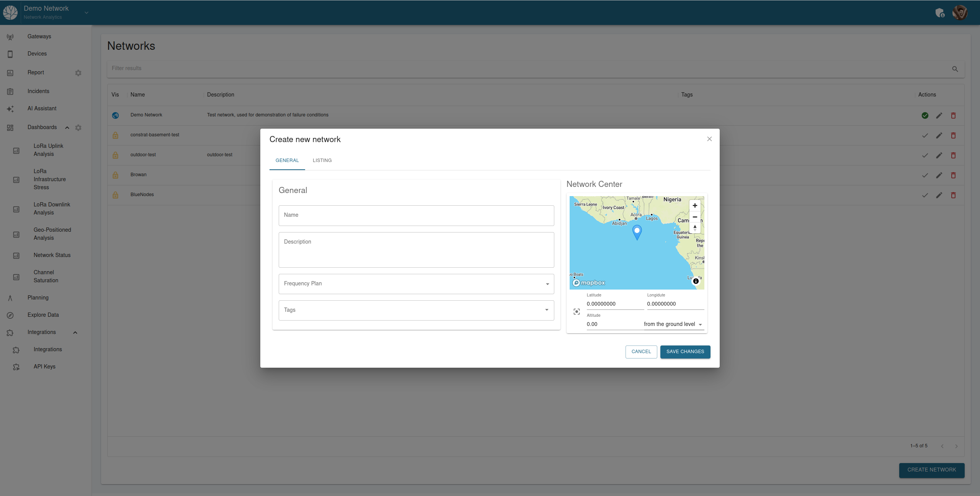This screenshot has width=980, height=496.
Task: Expand the Tags dropdown
Action: (416, 310)
